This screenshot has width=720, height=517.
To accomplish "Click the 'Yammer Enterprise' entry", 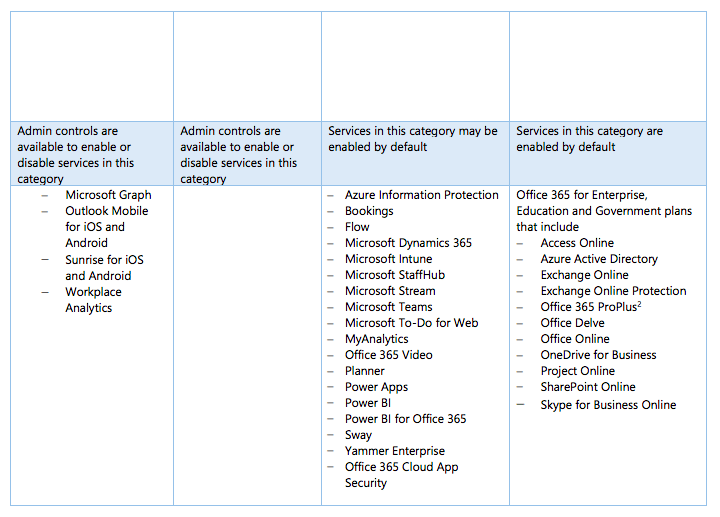I will 395,451.
